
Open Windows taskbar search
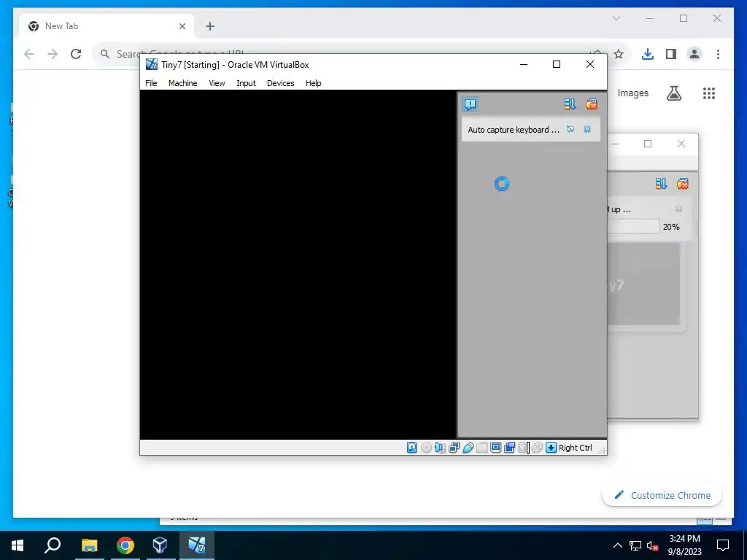pos(53,545)
